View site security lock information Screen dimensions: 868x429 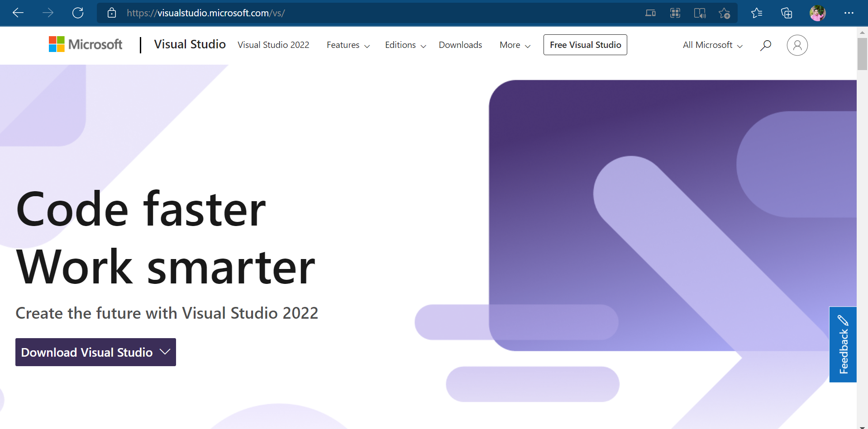pyautogui.click(x=112, y=13)
